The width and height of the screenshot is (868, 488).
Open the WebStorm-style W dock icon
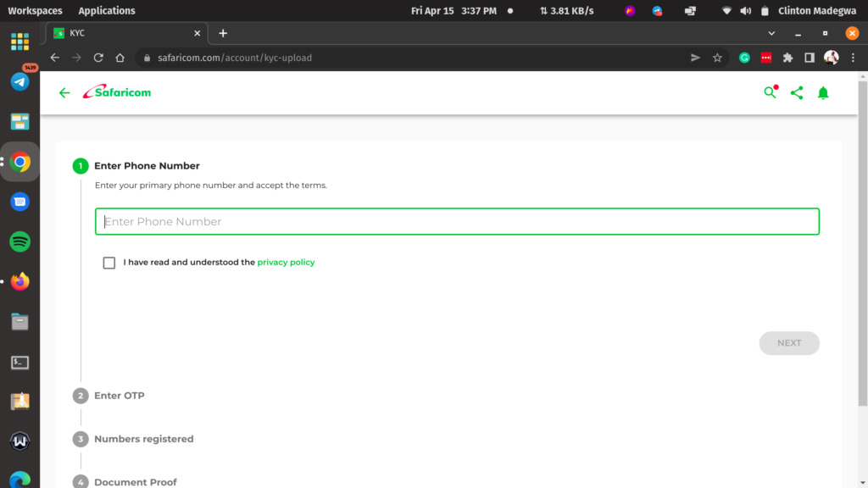point(20,441)
